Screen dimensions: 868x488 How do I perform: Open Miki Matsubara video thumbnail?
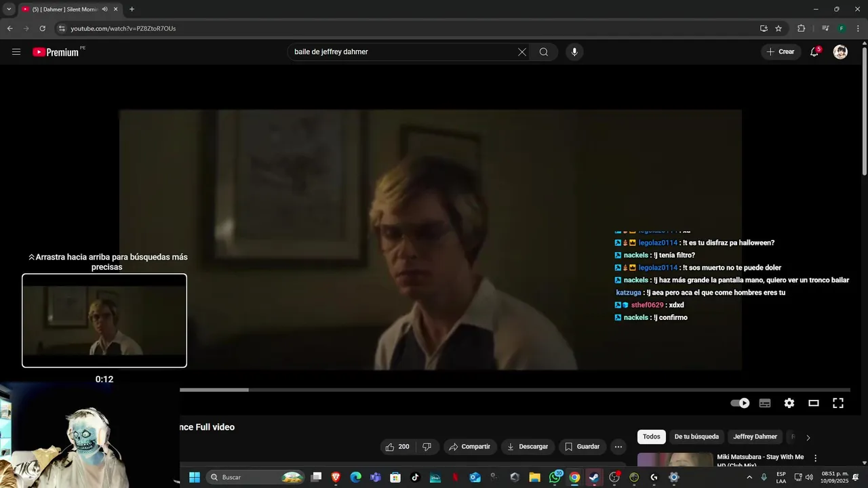(675, 460)
